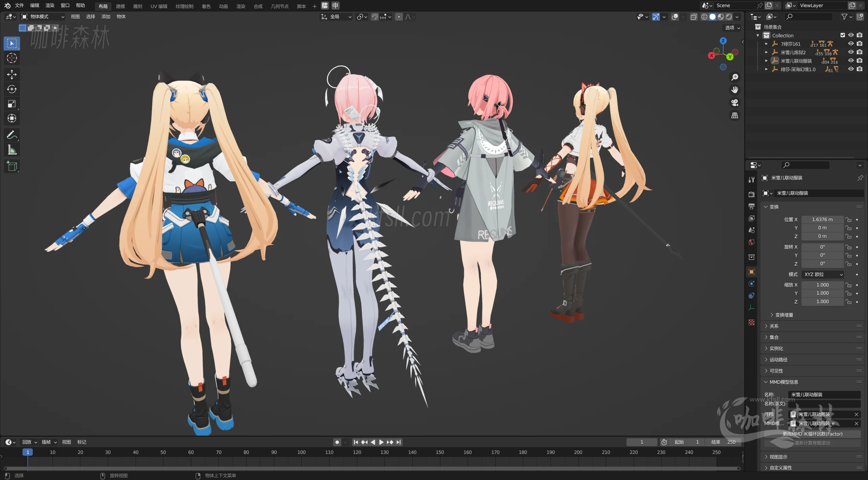
Task: Open the Physics properties tab
Action: click(x=751, y=284)
